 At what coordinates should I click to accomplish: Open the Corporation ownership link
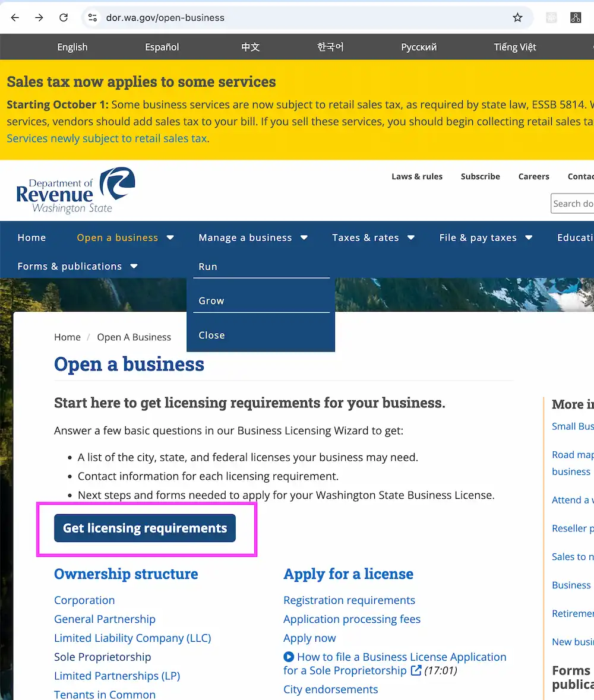click(x=84, y=600)
